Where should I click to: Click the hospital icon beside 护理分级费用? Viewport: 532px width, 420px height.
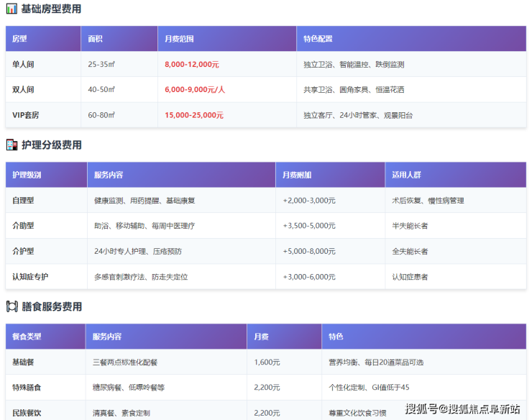point(12,145)
